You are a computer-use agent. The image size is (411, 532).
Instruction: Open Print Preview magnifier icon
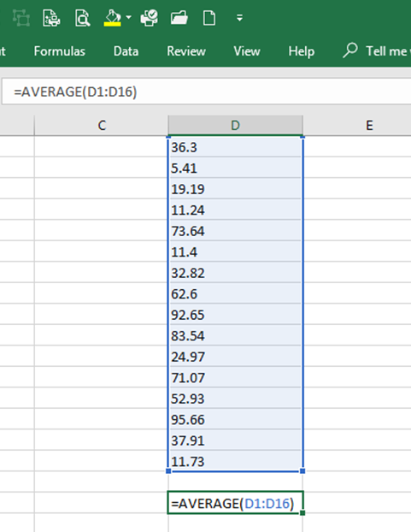82,18
